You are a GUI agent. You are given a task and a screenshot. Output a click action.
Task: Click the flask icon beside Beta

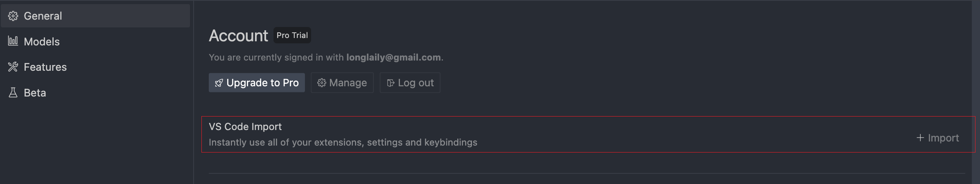13,92
